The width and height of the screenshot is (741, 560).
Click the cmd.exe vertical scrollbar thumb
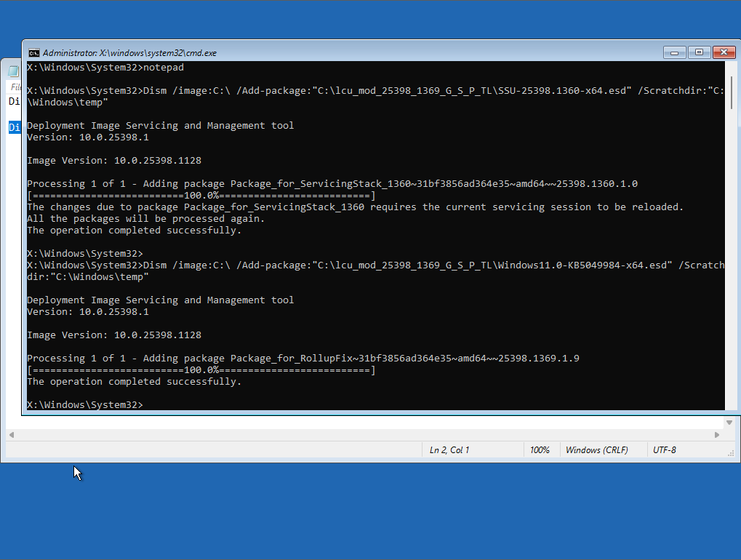(x=731, y=93)
